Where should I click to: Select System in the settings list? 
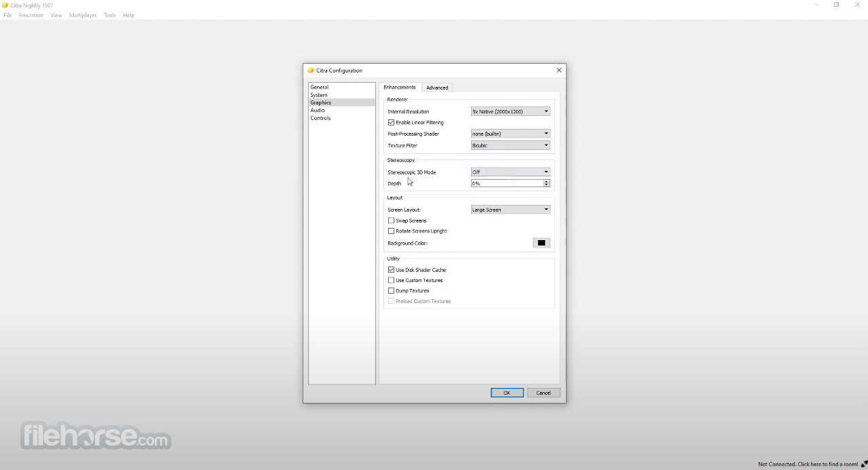point(341,95)
